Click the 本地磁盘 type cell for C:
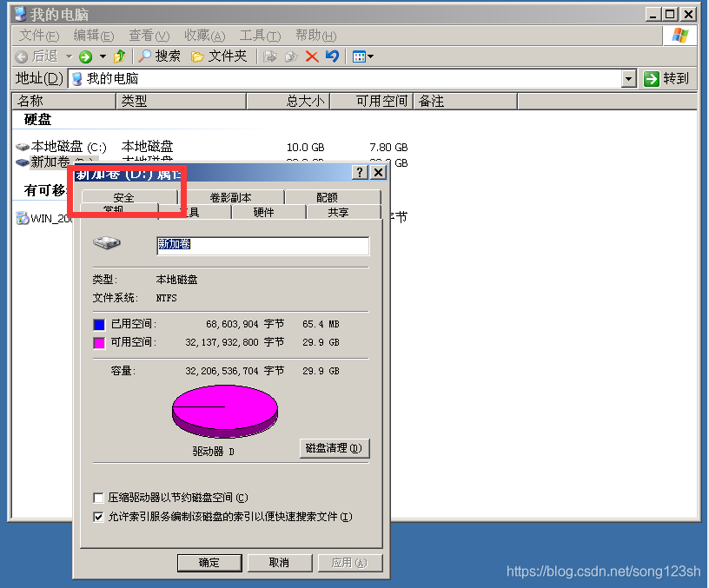Image resolution: width=709 pixels, height=588 pixels. point(148,147)
